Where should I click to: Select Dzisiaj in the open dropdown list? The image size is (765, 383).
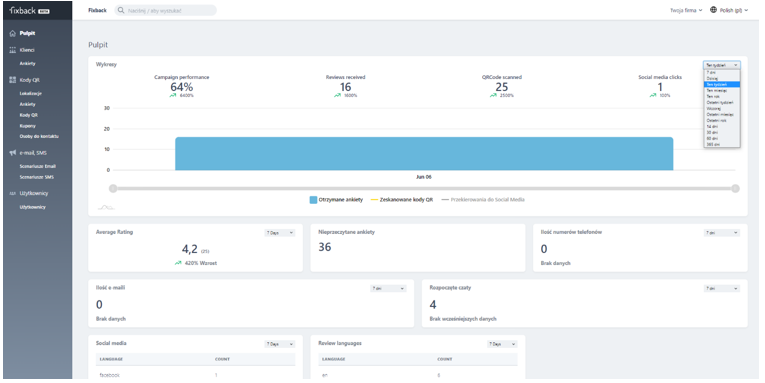pos(722,78)
